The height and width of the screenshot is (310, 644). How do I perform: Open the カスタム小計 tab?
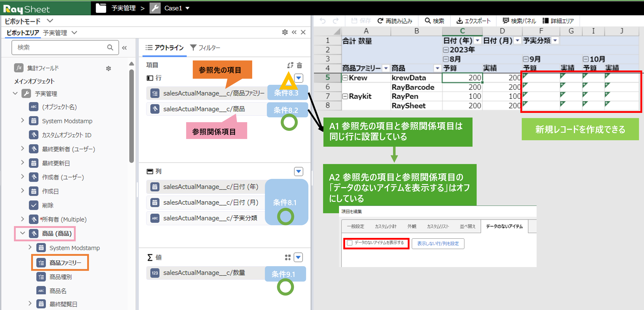(x=386, y=226)
